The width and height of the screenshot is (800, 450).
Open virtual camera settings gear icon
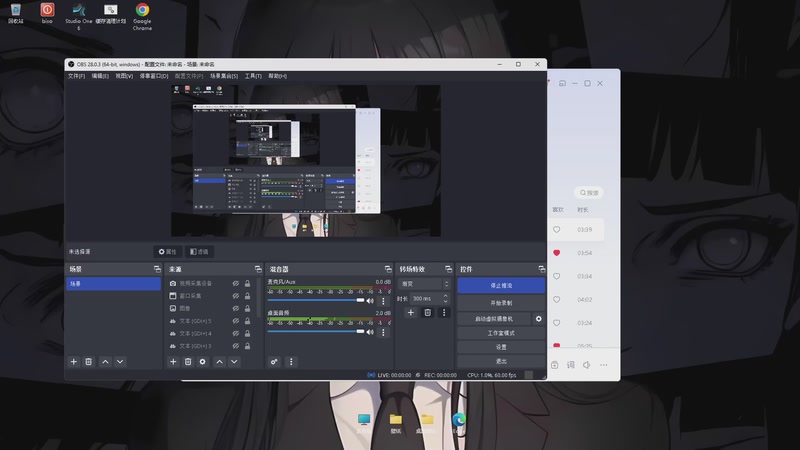pyautogui.click(x=538, y=318)
